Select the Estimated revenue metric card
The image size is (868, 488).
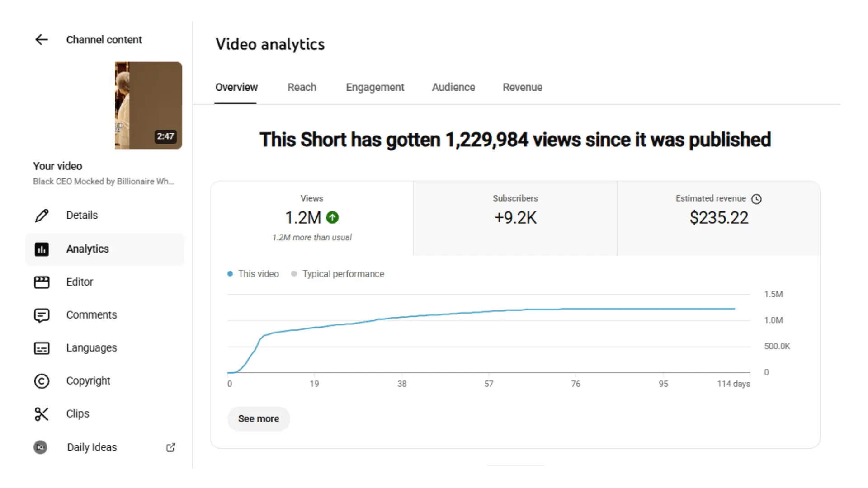(718, 218)
